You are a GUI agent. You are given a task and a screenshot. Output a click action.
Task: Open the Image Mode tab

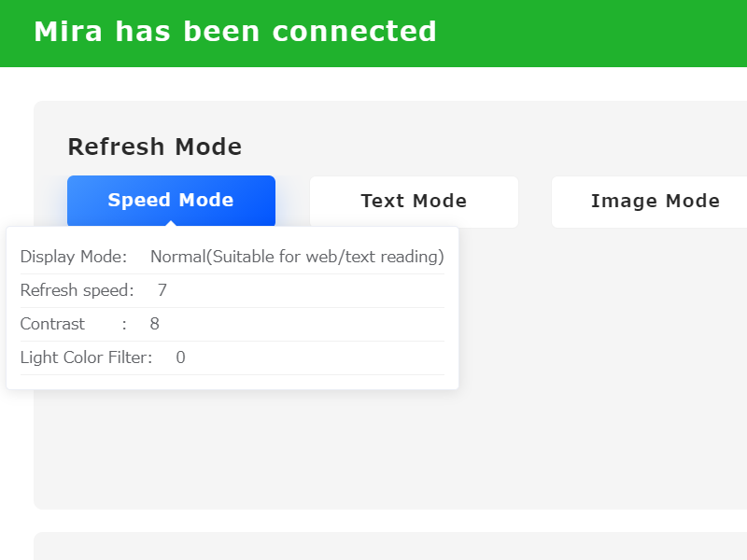tap(655, 201)
